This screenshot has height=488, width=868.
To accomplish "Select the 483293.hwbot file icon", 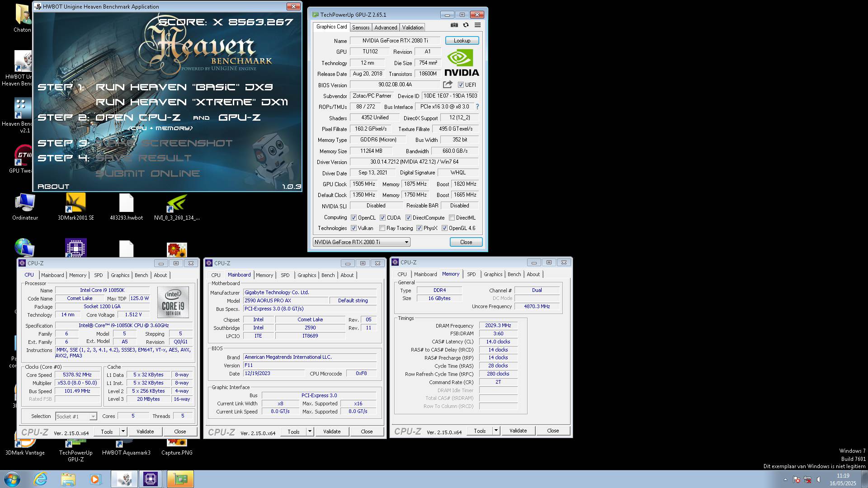I will (126, 207).
